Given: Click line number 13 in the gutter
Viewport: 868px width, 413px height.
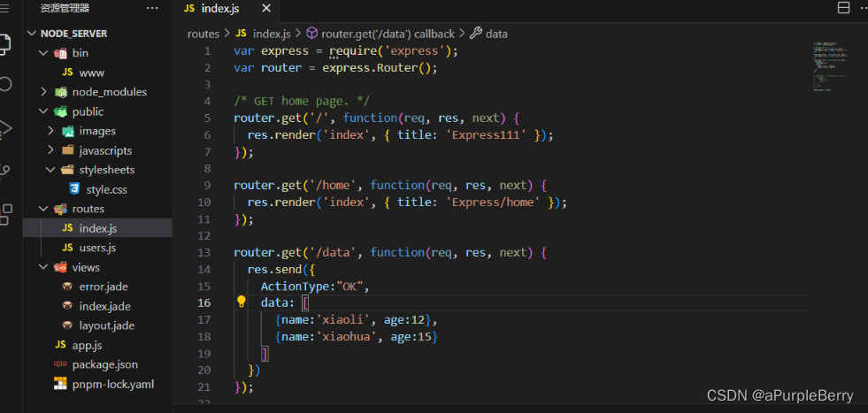Looking at the screenshot, I should tap(204, 252).
